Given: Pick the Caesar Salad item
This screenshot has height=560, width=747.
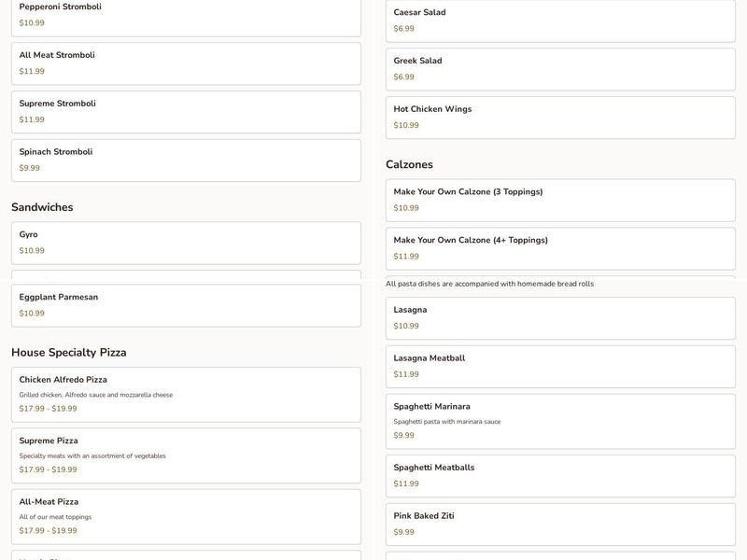Looking at the screenshot, I should (x=560, y=21).
